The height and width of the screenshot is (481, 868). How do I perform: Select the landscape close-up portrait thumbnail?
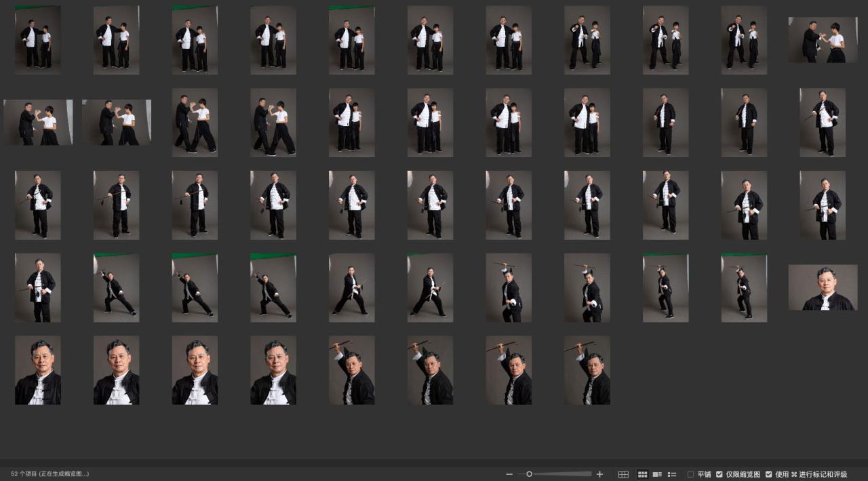coord(823,287)
